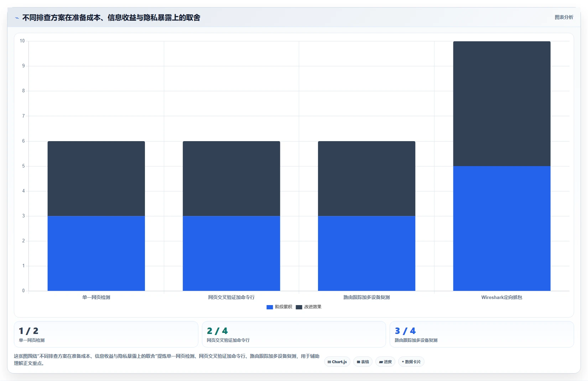Click the chart title 不同排查方案在准备成本… text

111,17
